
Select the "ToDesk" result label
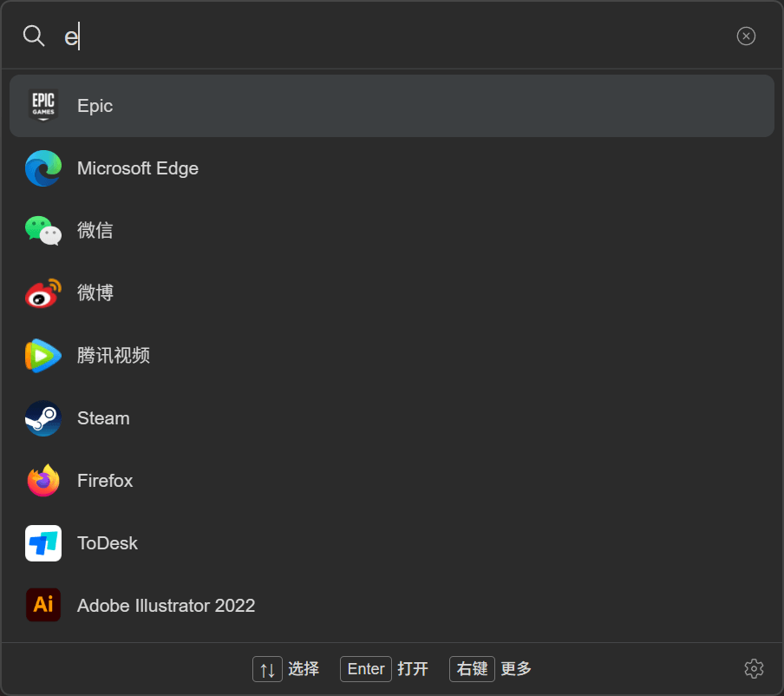click(108, 543)
